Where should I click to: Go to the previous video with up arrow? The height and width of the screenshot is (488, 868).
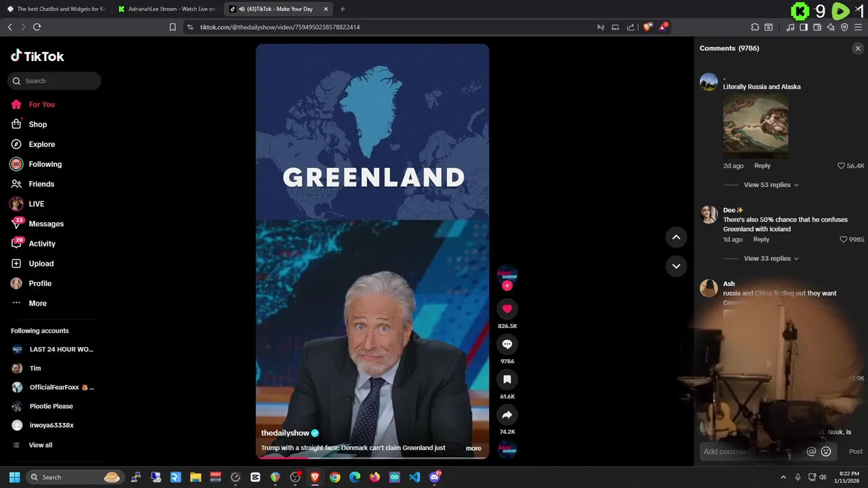click(x=676, y=237)
